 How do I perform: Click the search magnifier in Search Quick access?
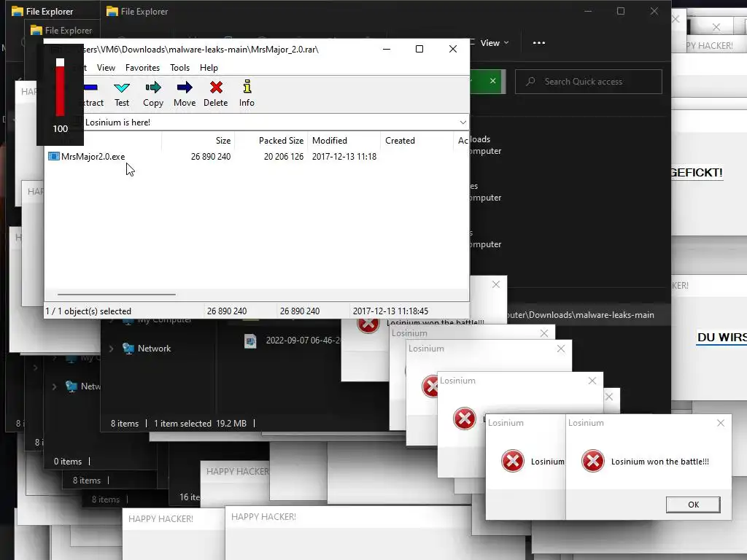[x=530, y=82]
